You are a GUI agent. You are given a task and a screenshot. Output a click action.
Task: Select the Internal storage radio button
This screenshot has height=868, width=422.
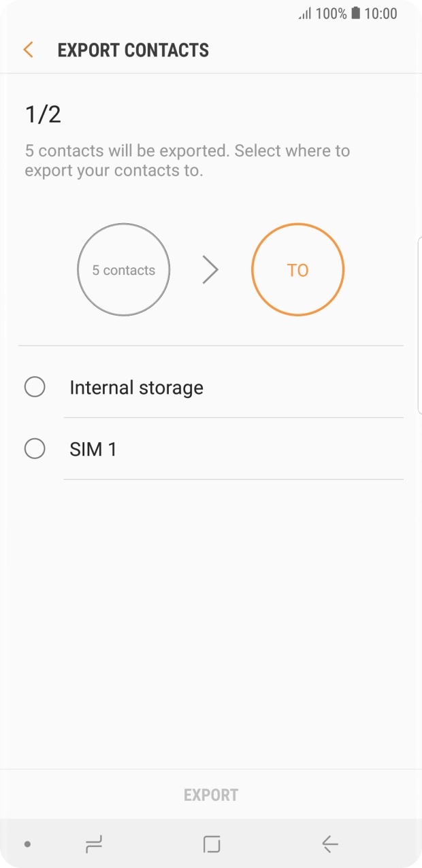point(35,387)
